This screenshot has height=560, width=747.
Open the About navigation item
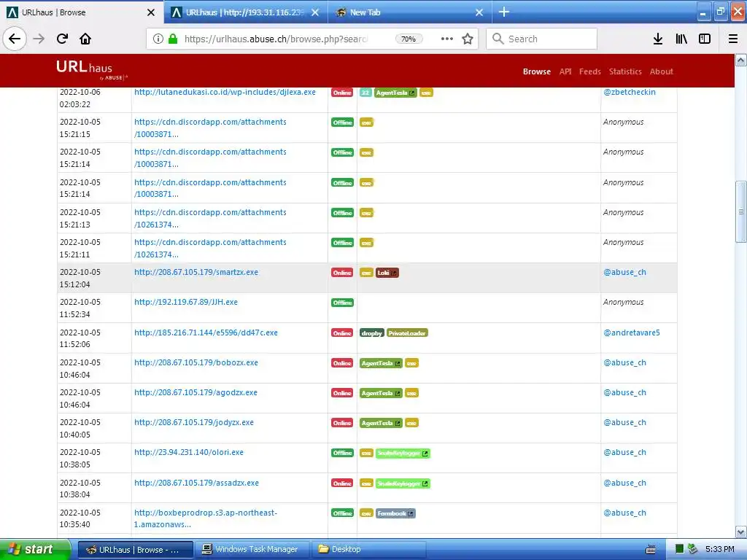[661, 71]
